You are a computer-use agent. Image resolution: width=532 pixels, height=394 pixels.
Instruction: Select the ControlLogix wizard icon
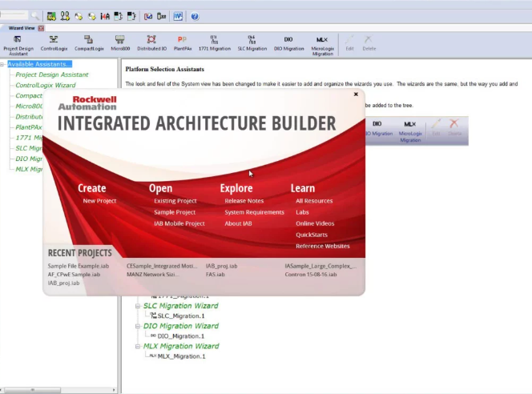54,43
